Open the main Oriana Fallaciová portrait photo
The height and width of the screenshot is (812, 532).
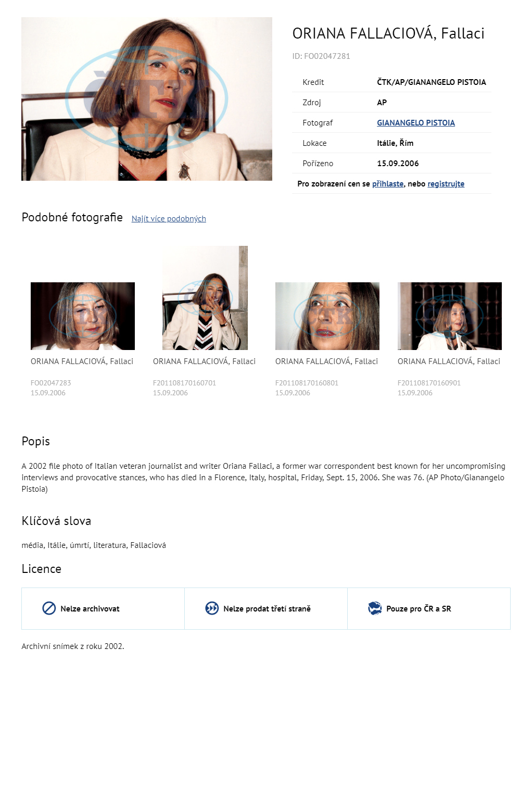click(147, 99)
